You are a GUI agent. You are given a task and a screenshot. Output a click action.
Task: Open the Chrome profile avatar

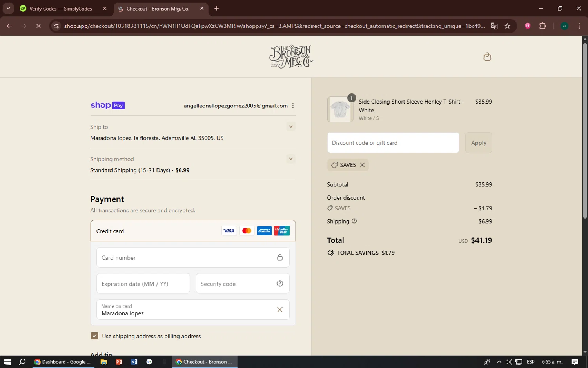pos(564,26)
